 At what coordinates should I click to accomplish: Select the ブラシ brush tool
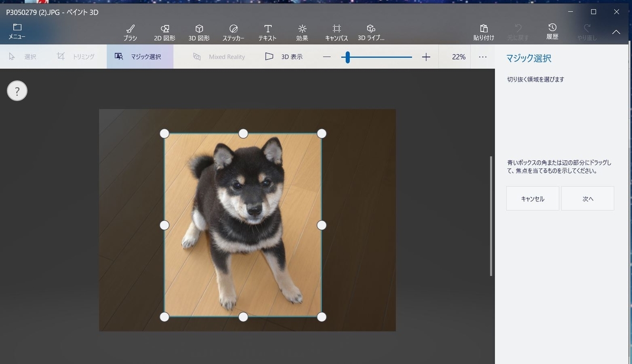point(130,32)
